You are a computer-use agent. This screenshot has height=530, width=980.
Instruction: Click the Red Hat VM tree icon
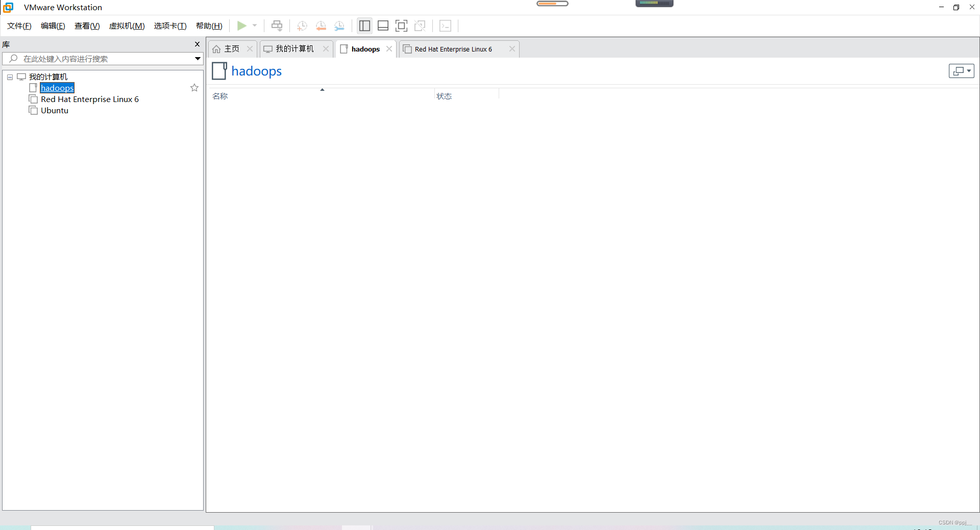(33, 99)
